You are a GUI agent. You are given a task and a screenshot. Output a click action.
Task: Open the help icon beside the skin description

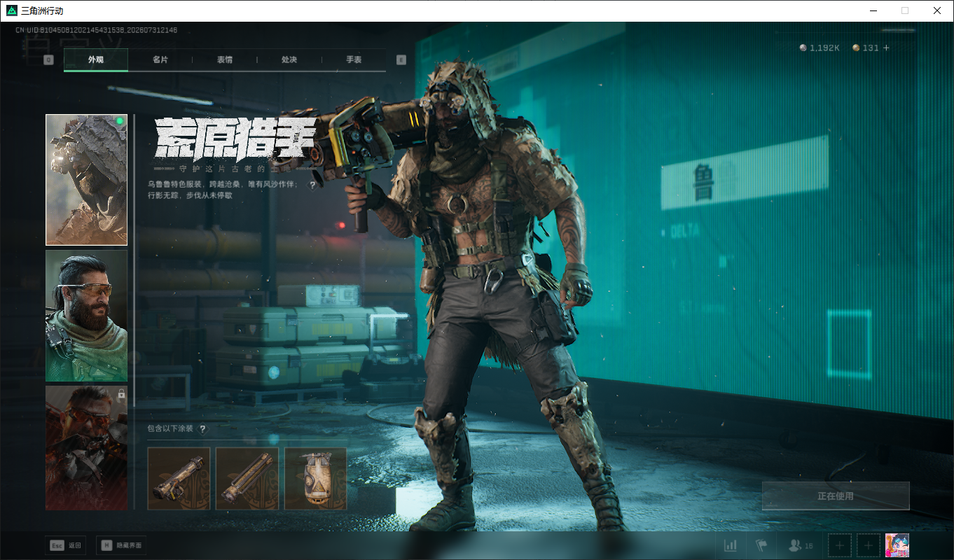[x=312, y=185]
